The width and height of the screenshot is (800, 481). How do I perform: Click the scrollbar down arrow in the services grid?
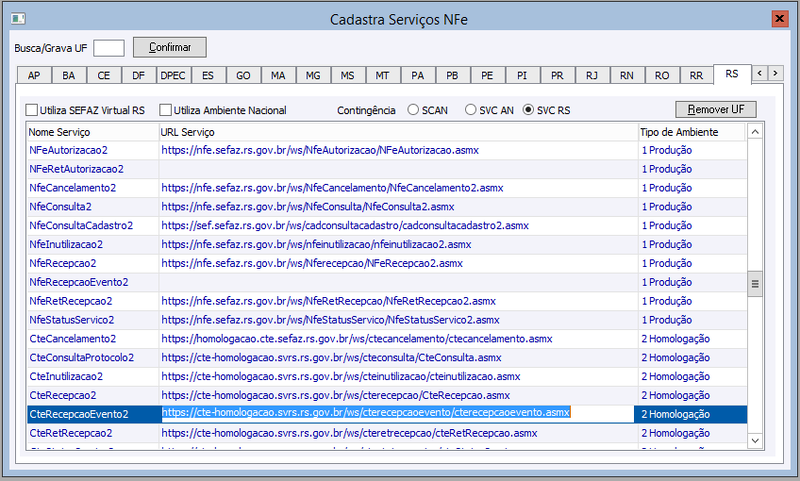coord(755,440)
